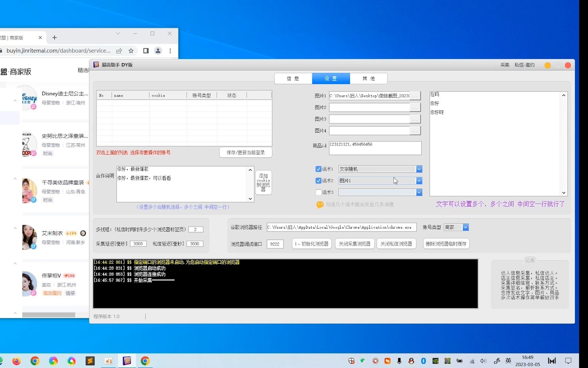The width and height of the screenshot is (588, 368).
Task: Click Chrome share page icon
Action: pos(119,51)
